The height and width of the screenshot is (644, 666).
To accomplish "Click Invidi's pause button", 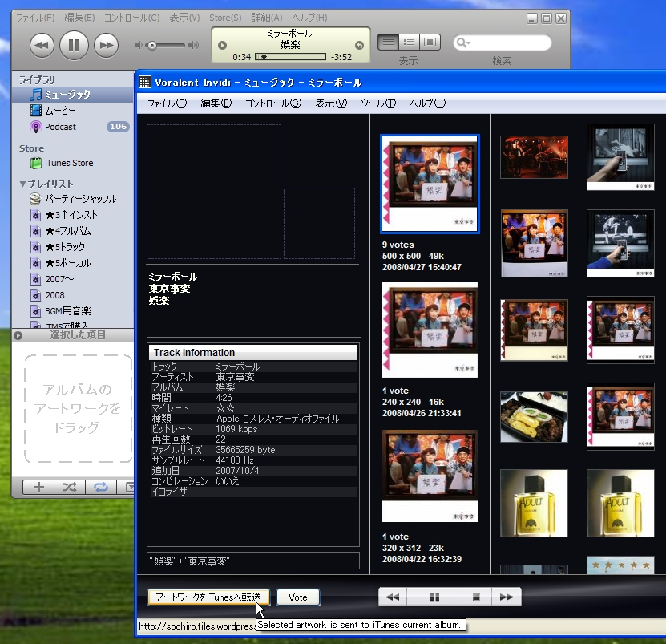I will point(434,597).
